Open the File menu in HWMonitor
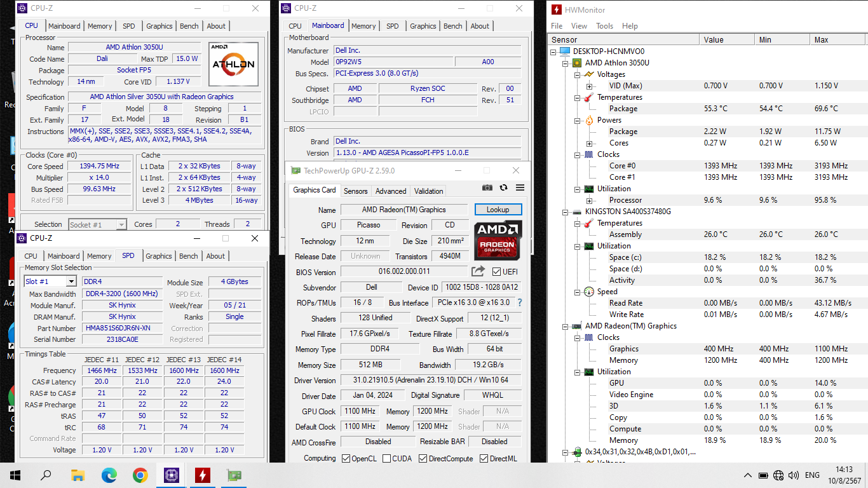The width and height of the screenshot is (868, 488). point(557,26)
